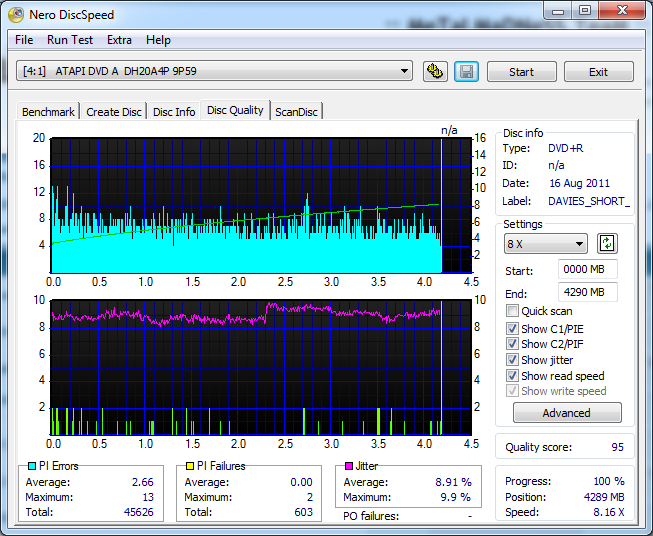653x536 pixels.
Task: Toggle the Show jitter checkbox
Action: click(513, 360)
